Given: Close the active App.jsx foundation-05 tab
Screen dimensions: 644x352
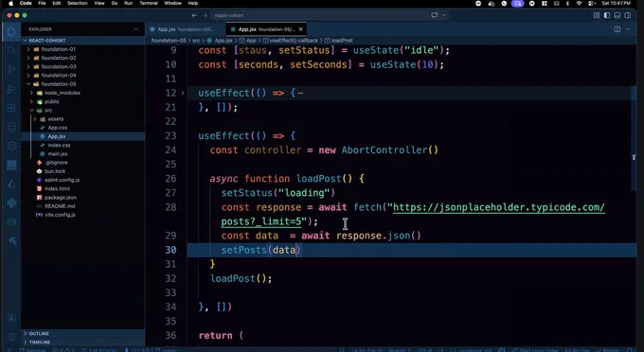Looking at the screenshot, I should [300, 29].
